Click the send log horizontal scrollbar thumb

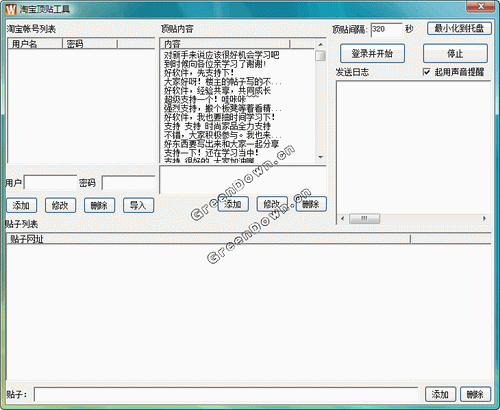tap(364, 219)
